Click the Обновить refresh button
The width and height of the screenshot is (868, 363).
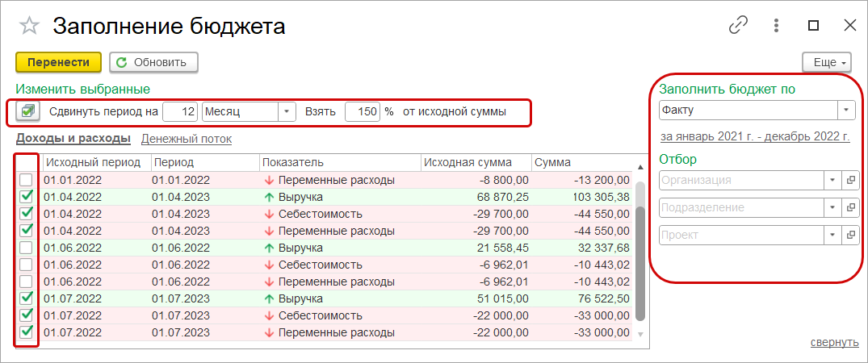coord(153,62)
